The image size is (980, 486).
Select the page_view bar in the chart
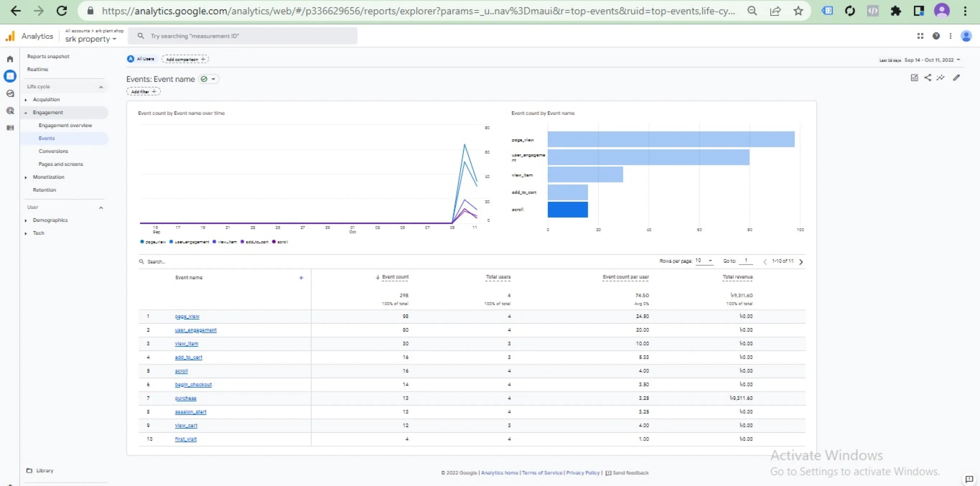(x=671, y=139)
